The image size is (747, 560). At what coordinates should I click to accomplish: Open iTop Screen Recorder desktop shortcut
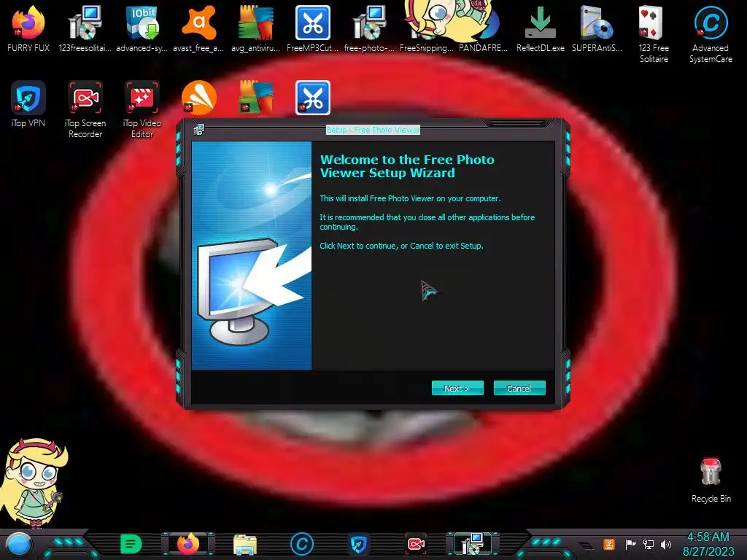click(x=85, y=109)
